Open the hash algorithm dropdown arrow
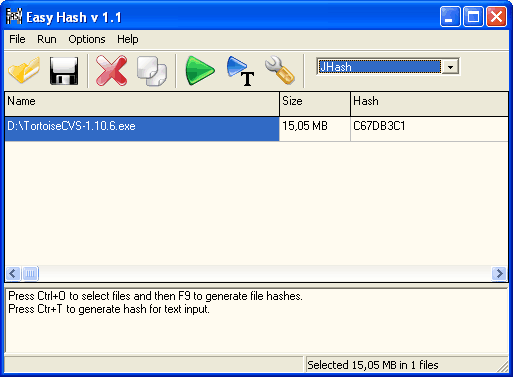Screen dimensions: 513x377 pyautogui.click(x=450, y=67)
